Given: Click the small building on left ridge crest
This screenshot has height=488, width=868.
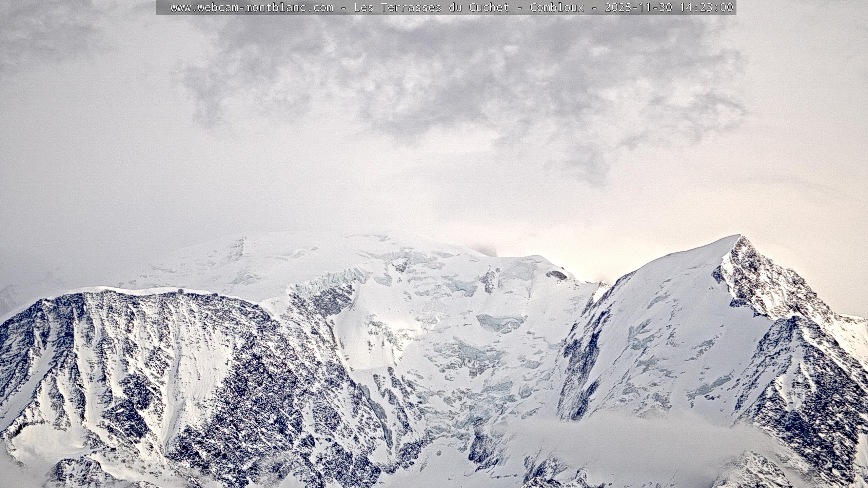Looking at the screenshot, I should click(180, 290).
